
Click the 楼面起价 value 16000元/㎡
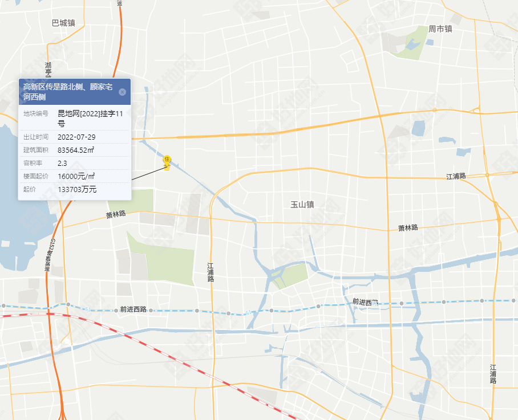pyautogui.click(x=76, y=176)
